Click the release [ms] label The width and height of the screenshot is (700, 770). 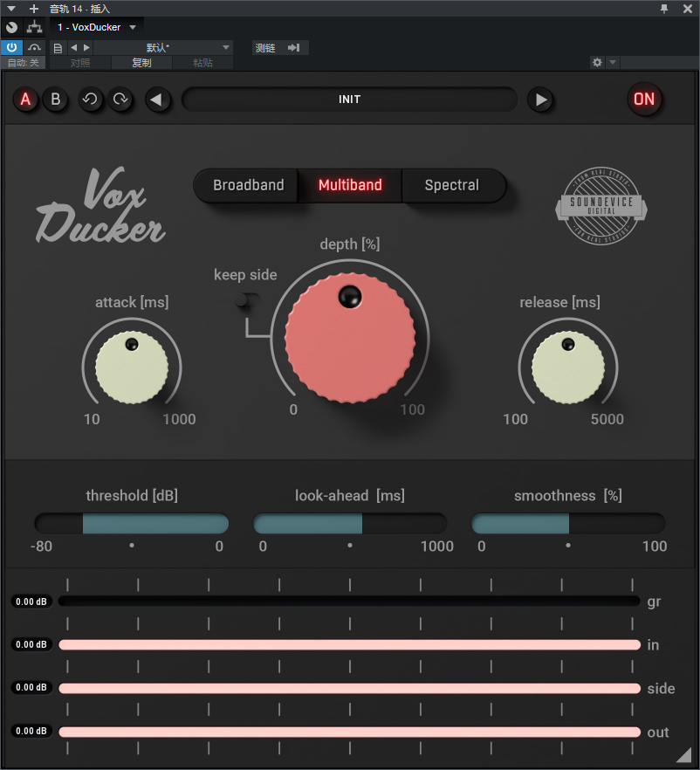pos(560,302)
